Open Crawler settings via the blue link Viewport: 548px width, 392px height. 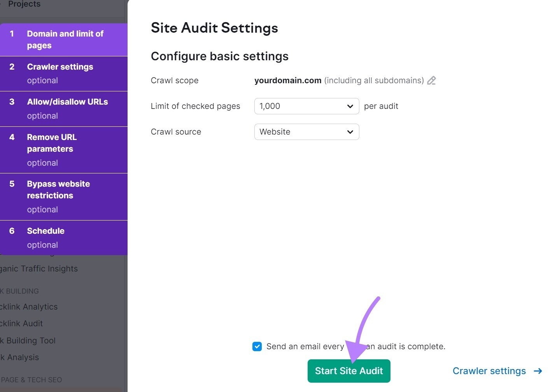(489, 371)
